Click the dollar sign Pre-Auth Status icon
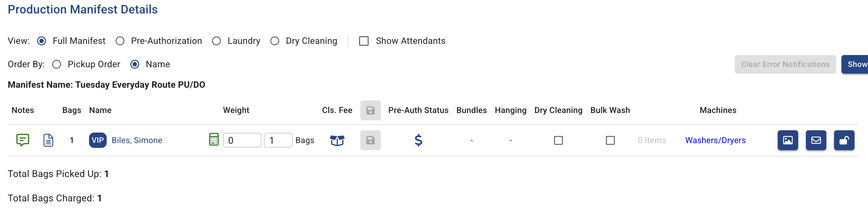The width and height of the screenshot is (868, 210). click(x=418, y=140)
